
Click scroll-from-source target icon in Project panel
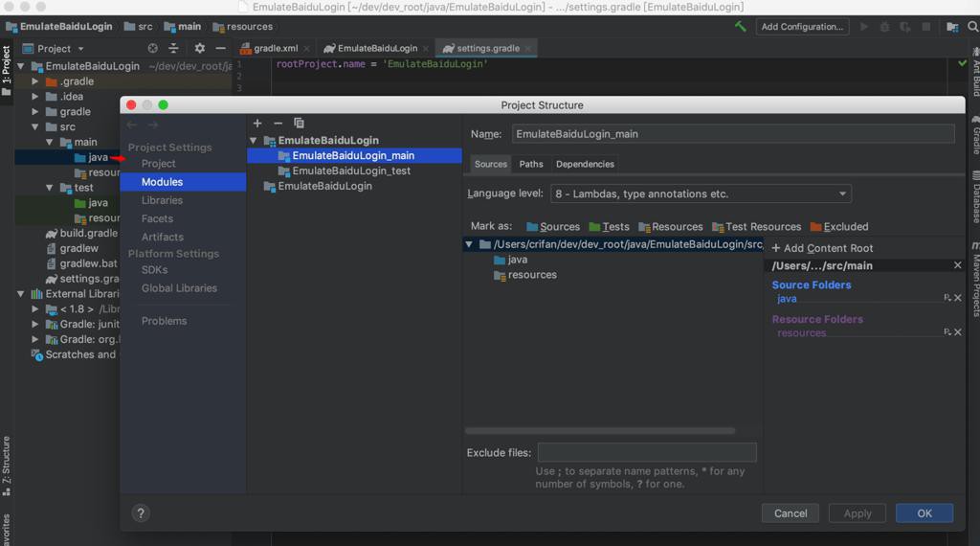coord(152,48)
